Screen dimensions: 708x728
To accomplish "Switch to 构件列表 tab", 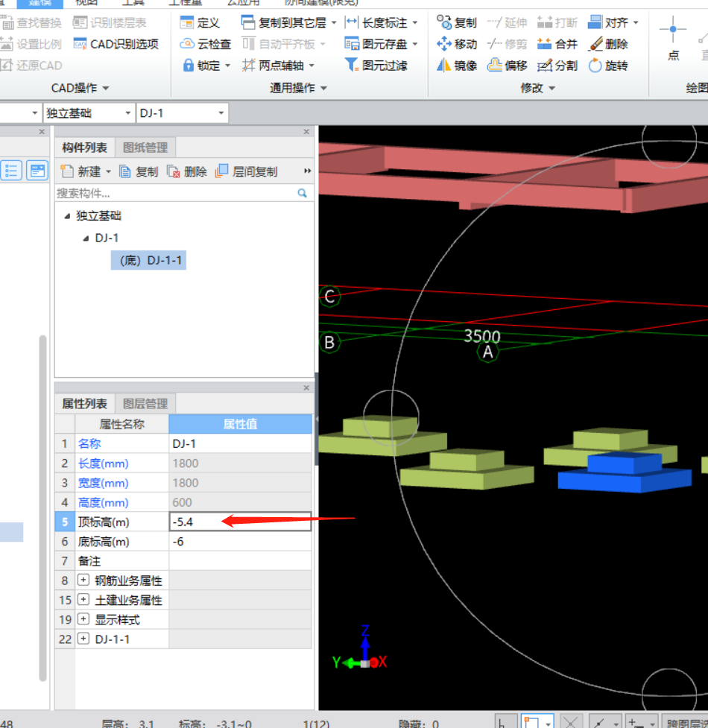I will click(84, 148).
